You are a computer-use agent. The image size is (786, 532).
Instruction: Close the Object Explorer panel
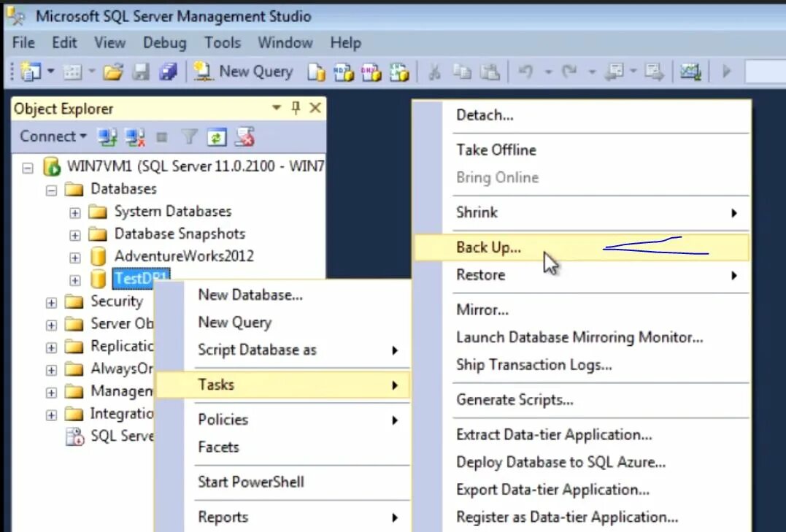[315, 108]
